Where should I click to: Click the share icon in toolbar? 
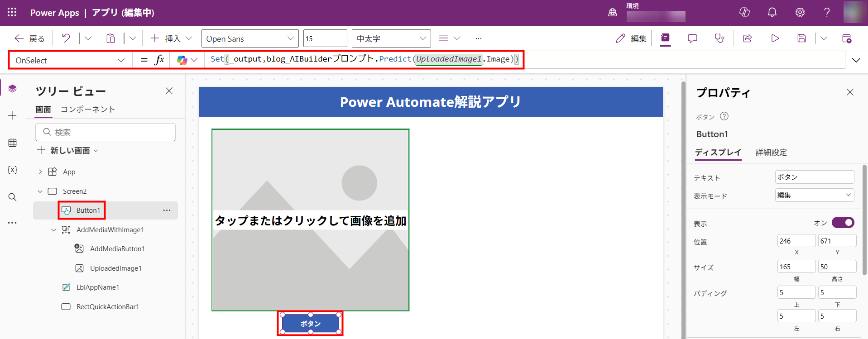(748, 38)
